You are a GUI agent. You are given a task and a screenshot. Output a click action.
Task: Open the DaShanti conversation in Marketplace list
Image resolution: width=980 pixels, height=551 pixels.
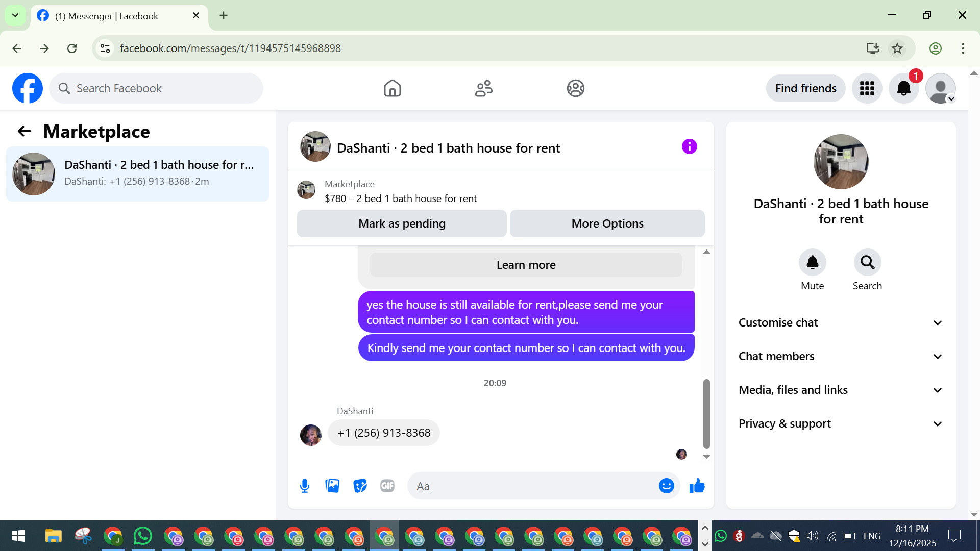tap(138, 174)
